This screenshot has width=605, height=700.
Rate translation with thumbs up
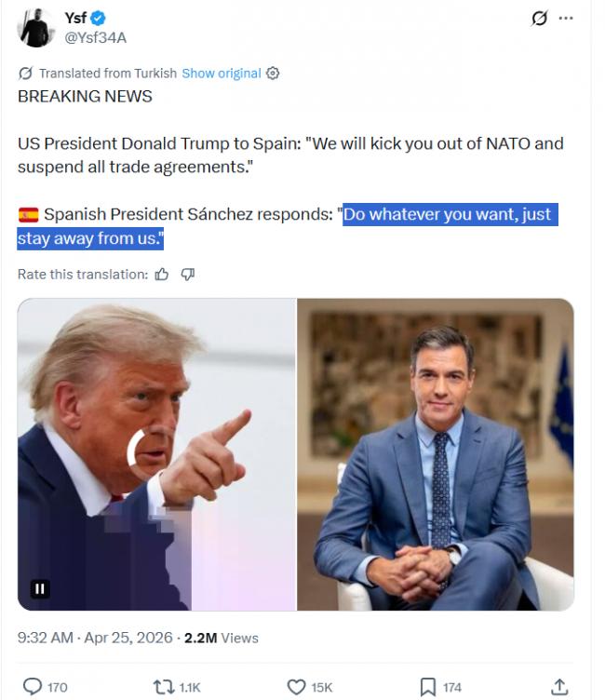pos(162,274)
